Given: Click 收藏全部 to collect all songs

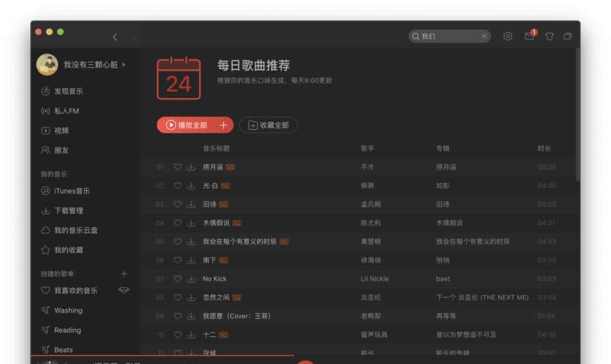Looking at the screenshot, I should coord(268,125).
